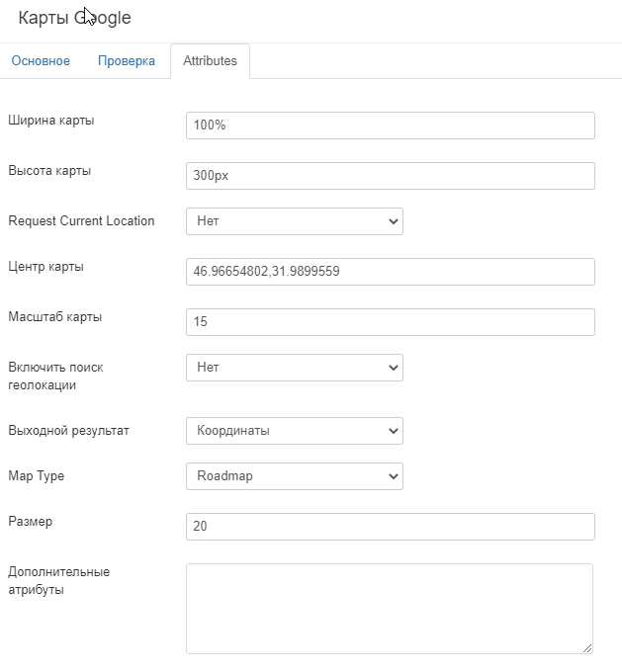622x672 pixels.
Task: Expand the Map Type dropdown showing Roadmap
Action: click(294, 476)
